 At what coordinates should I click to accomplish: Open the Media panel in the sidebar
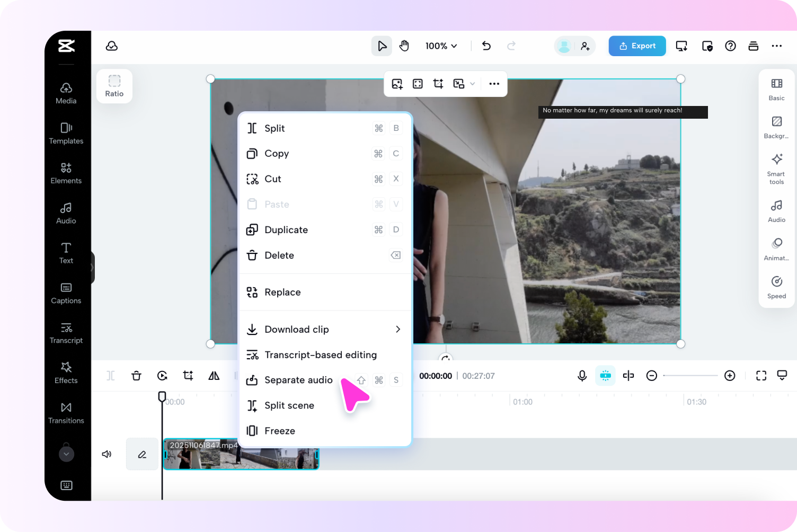click(x=66, y=93)
